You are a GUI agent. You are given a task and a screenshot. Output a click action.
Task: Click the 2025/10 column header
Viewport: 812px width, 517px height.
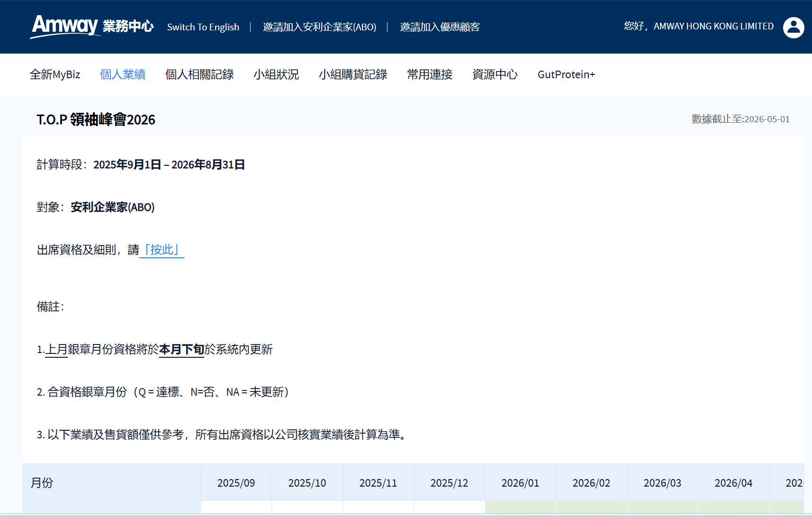pyautogui.click(x=307, y=482)
